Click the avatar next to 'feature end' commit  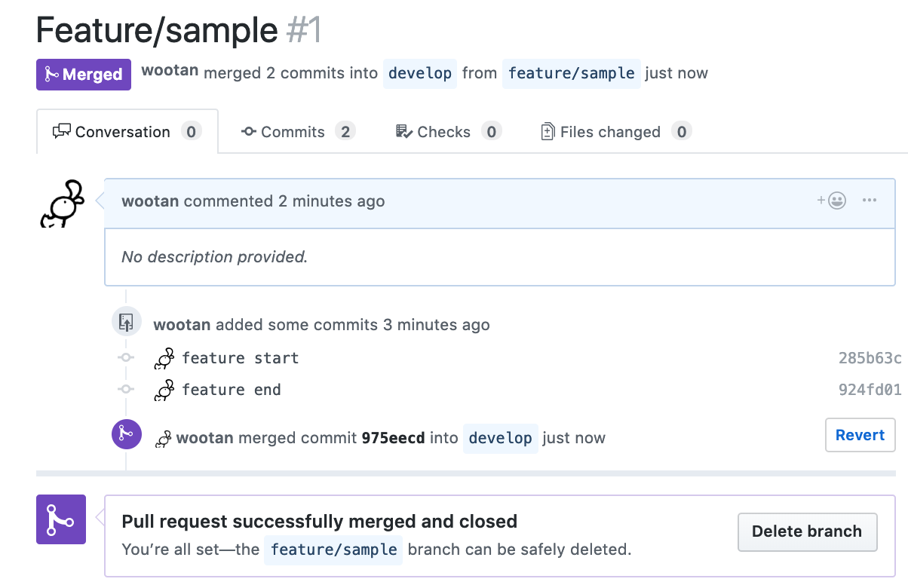pos(164,390)
